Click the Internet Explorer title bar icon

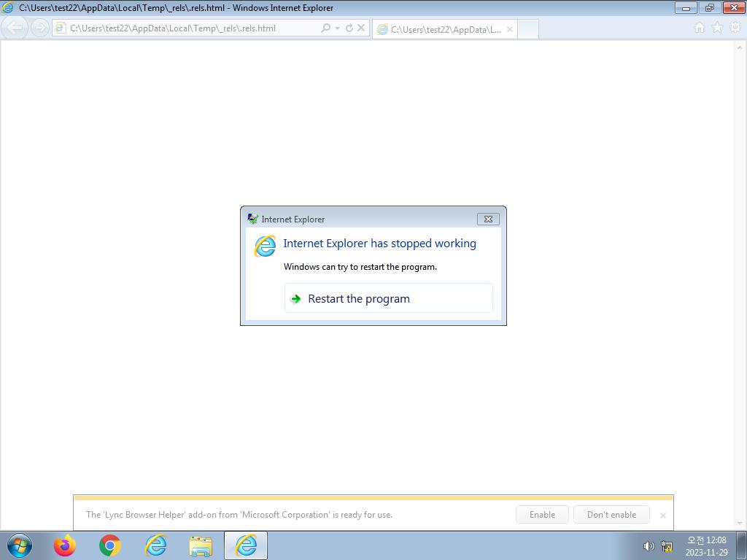coord(7,7)
